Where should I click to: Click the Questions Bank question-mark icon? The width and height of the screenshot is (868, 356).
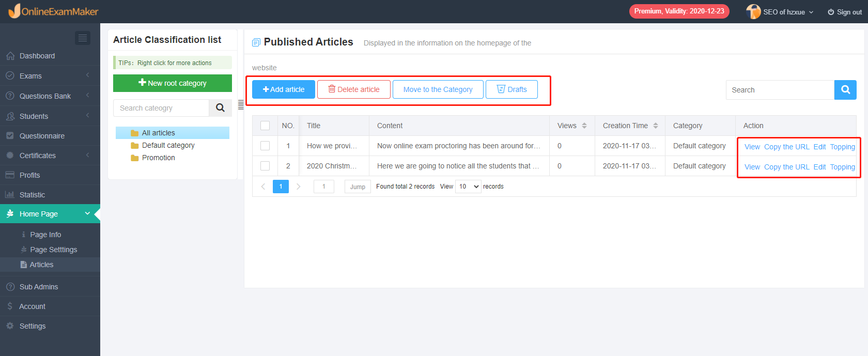click(x=10, y=96)
